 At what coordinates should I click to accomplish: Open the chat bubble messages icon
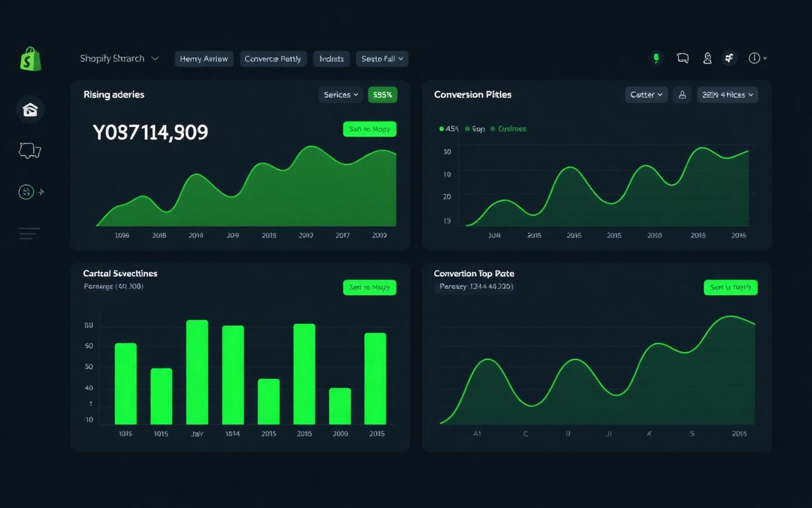pyautogui.click(x=683, y=58)
